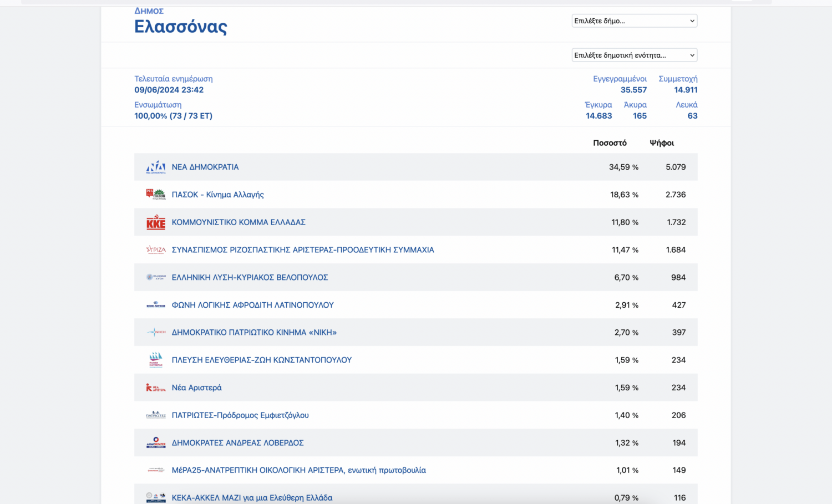832x504 pixels.
Task: Click the SYRIZA party logo
Action: coord(156,250)
